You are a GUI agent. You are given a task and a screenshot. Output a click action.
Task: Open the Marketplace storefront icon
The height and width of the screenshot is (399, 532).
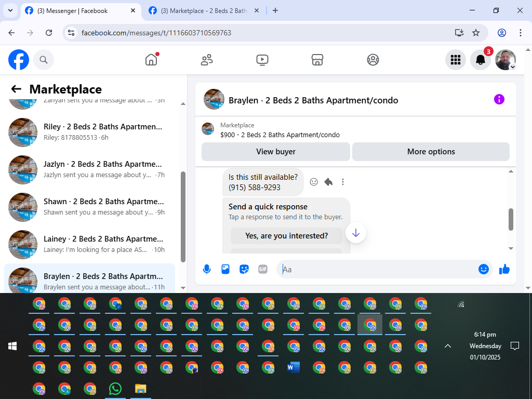[x=317, y=60]
